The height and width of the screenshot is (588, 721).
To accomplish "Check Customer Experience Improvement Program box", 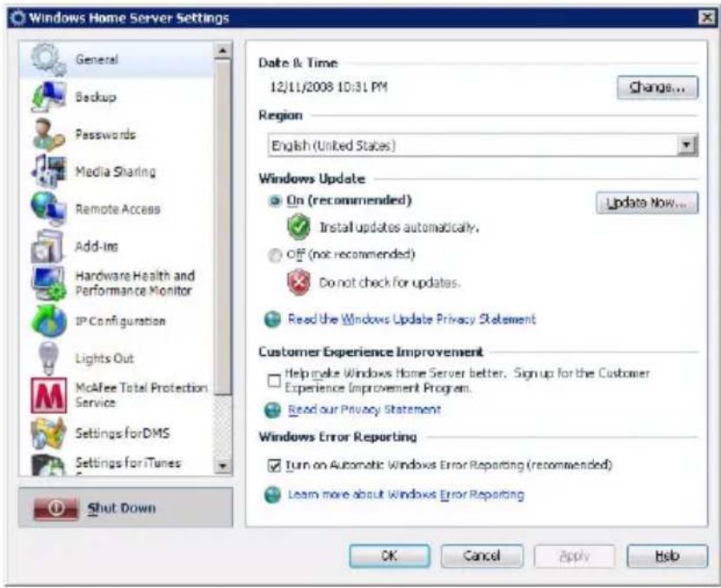I will click(x=274, y=381).
